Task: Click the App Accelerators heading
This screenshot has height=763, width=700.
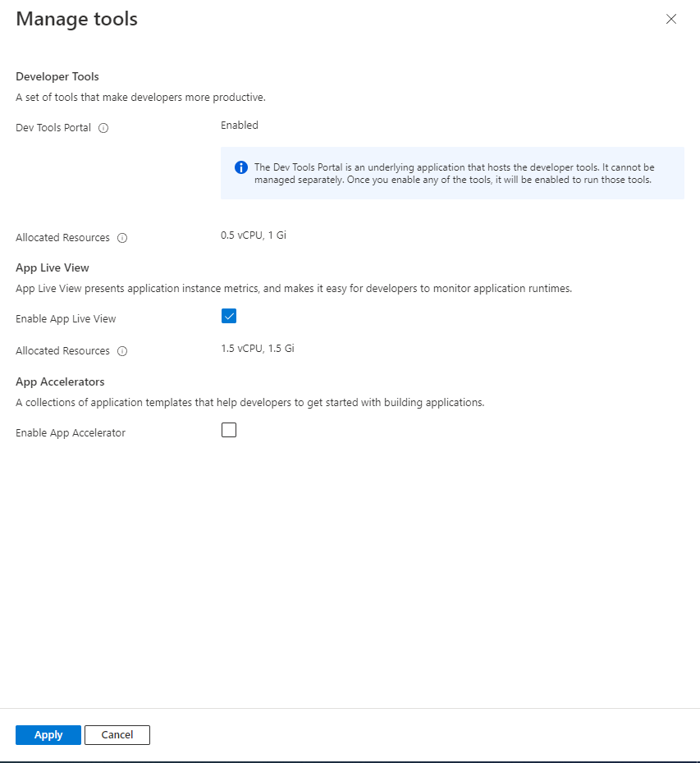Action: click(x=61, y=381)
